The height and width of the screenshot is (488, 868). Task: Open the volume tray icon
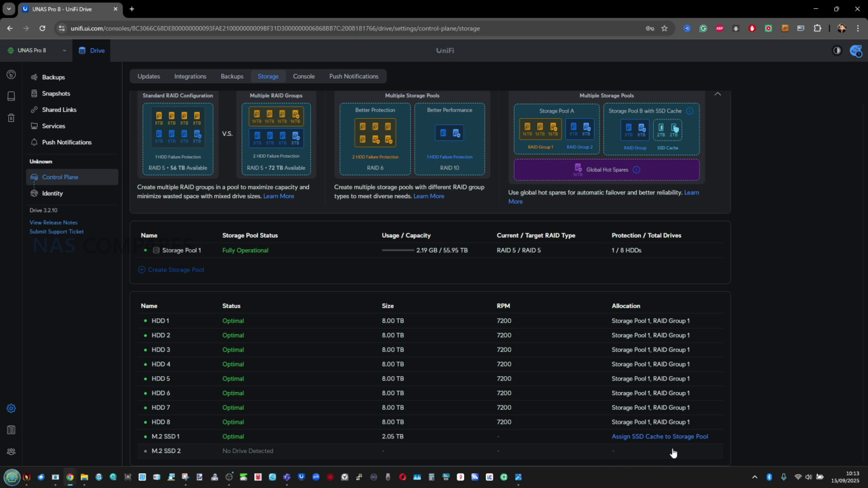808,477
